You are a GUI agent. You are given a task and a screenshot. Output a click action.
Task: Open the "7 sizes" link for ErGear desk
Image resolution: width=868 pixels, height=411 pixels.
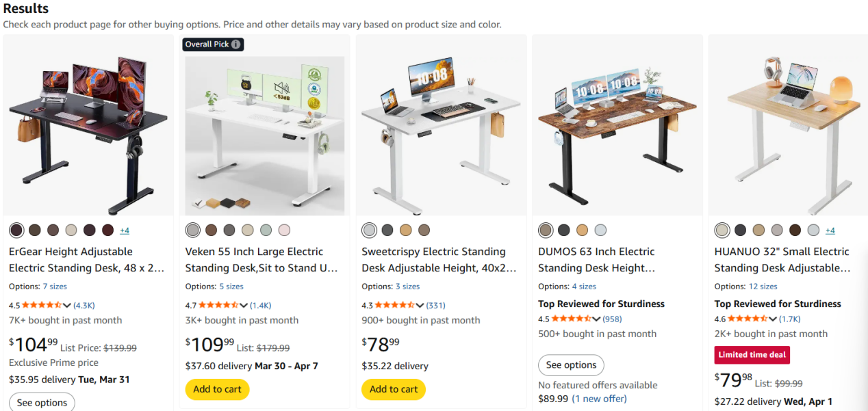55,287
